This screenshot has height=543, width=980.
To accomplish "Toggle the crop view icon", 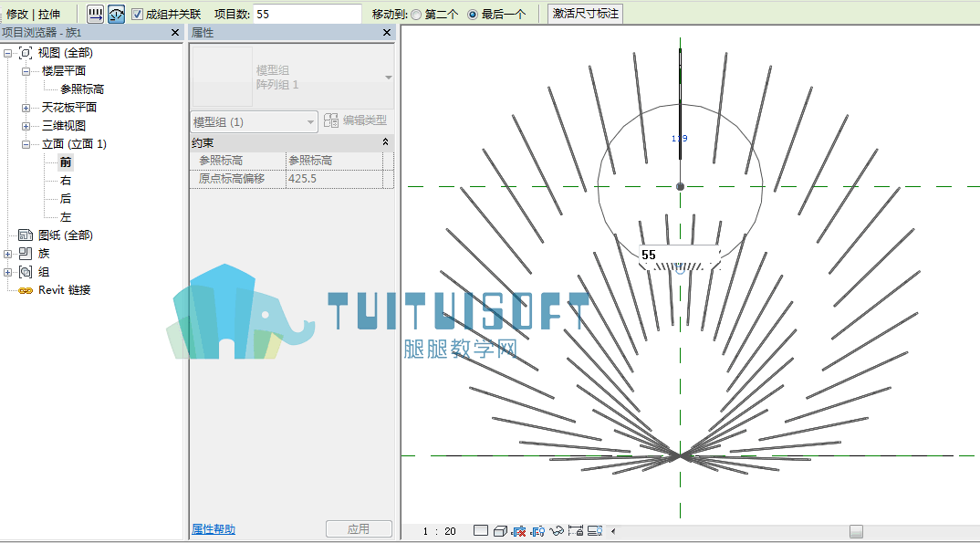I will [x=518, y=531].
